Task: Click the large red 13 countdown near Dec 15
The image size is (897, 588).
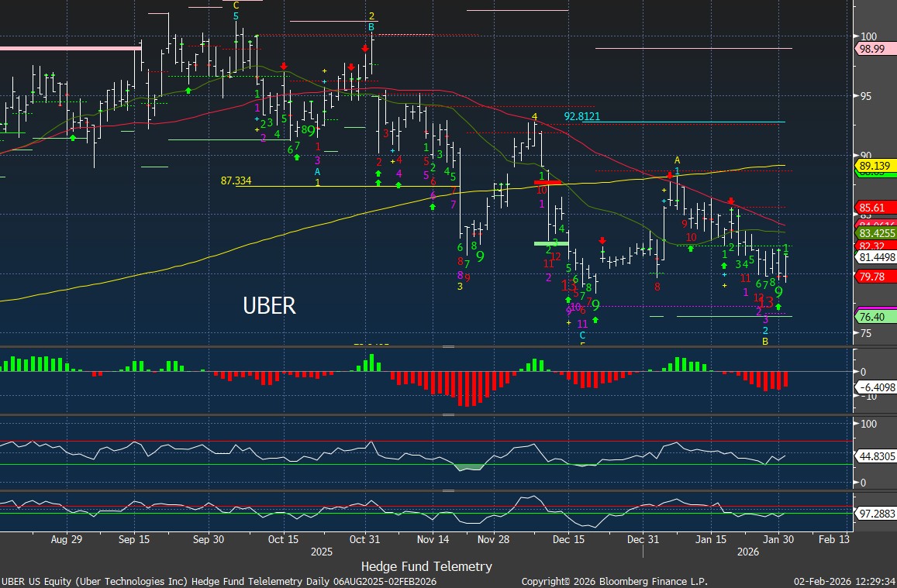Action: 569,285
